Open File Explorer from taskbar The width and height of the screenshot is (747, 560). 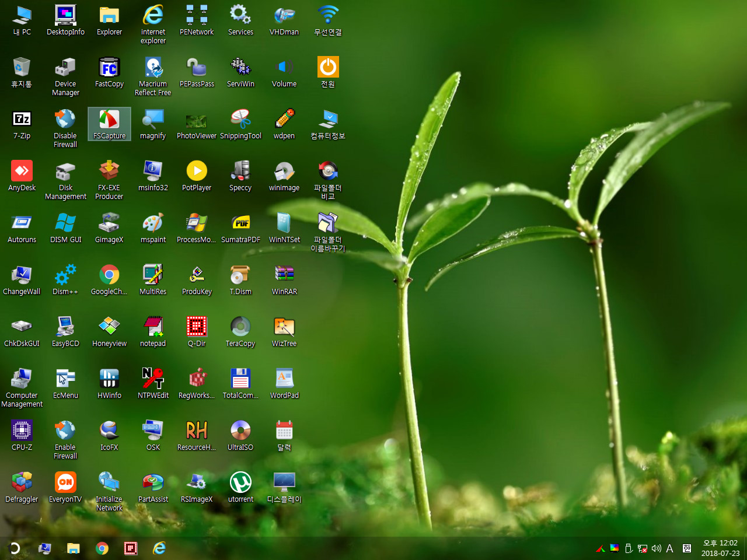(x=73, y=548)
